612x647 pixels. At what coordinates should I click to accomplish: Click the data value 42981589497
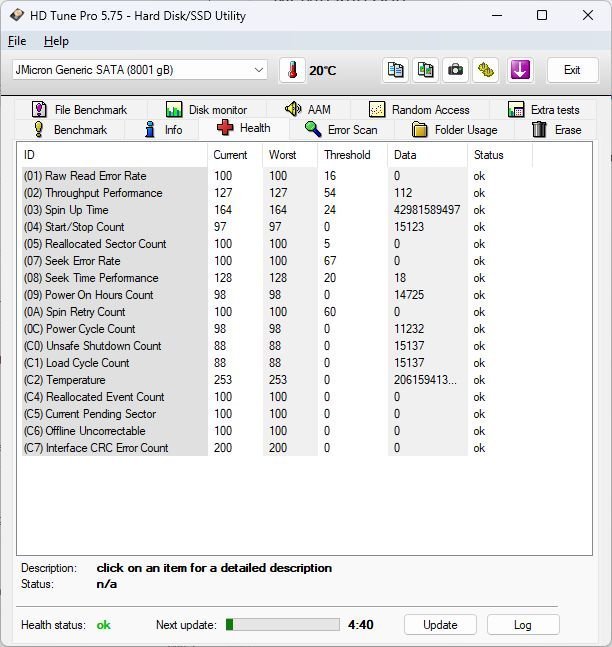click(427, 210)
